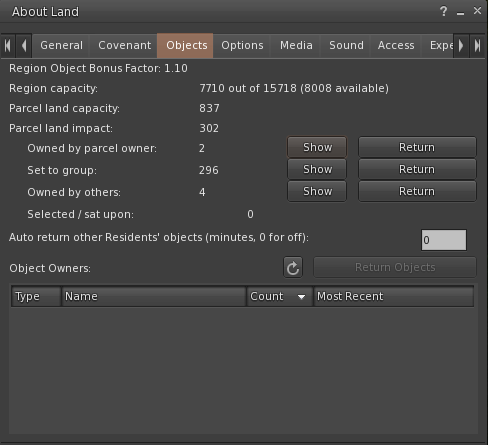Jump to first tab with leftmost arrow icon
The image size is (488, 445).
8,45
